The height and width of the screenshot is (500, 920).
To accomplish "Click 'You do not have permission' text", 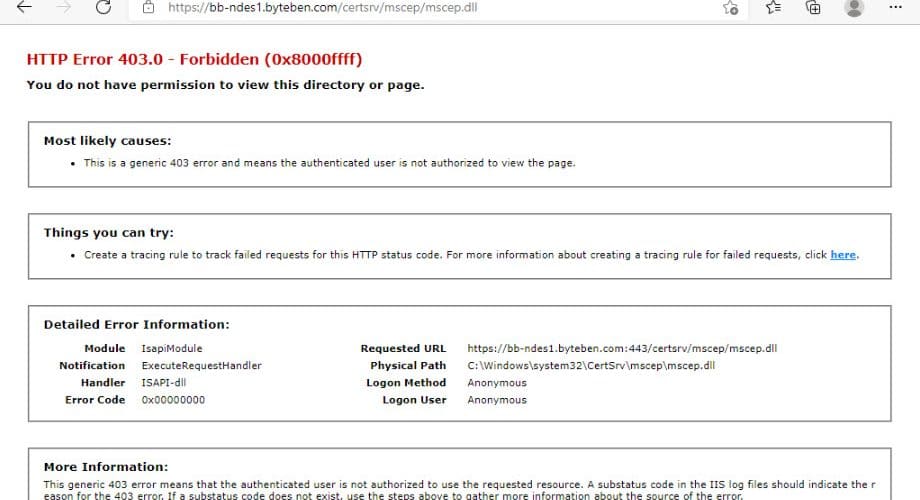I will click(x=225, y=85).
